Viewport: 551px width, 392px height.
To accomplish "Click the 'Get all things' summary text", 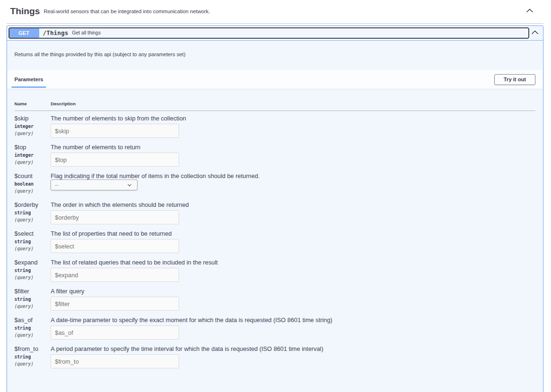I will 86,33.
